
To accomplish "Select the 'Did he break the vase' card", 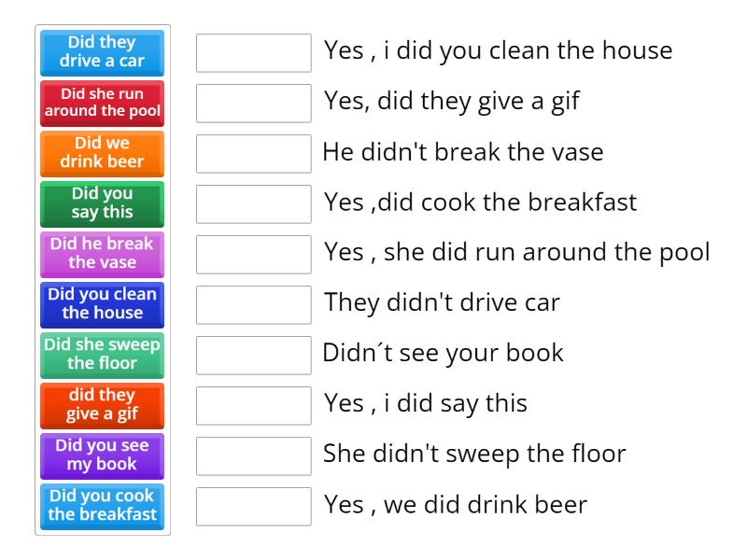I will tap(102, 255).
